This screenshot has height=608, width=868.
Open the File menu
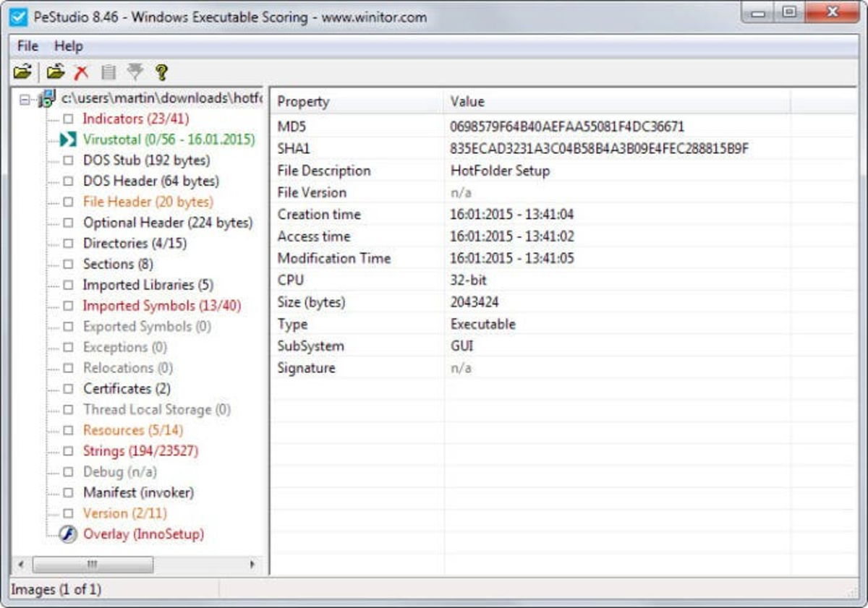point(26,46)
